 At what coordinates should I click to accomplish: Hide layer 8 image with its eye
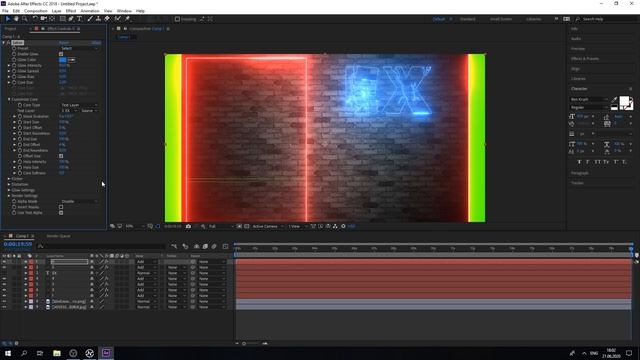pos(4,301)
